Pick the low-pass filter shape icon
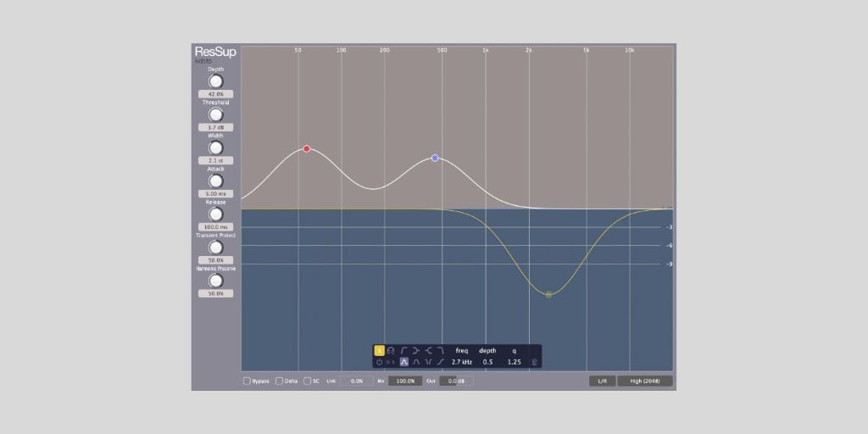 pos(441,350)
